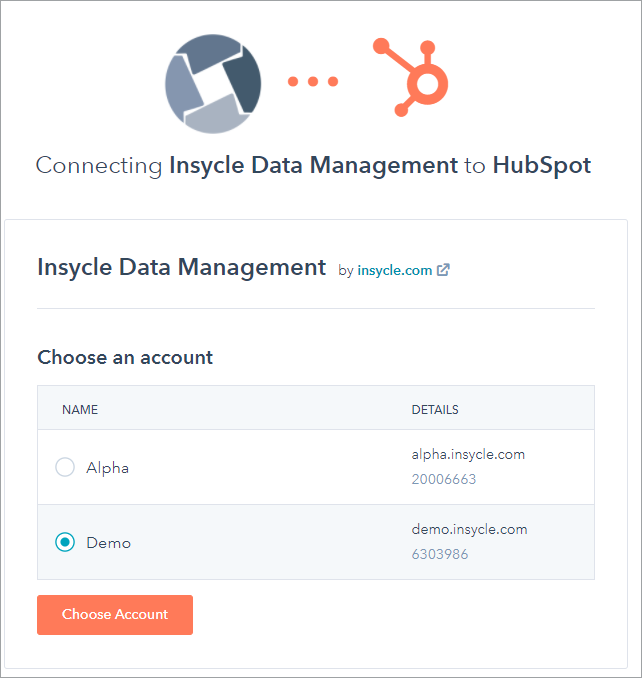Click the Insycle Data Management card title
Image resolution: width=642 pixels, height=678 pixels.
(x=182, y=267)
